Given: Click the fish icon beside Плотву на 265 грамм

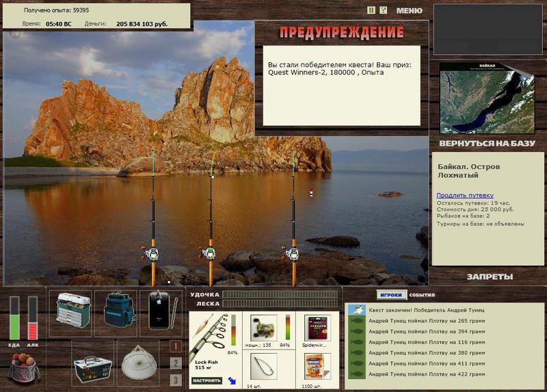Looking at the screenshot, I should click(357, 321).
